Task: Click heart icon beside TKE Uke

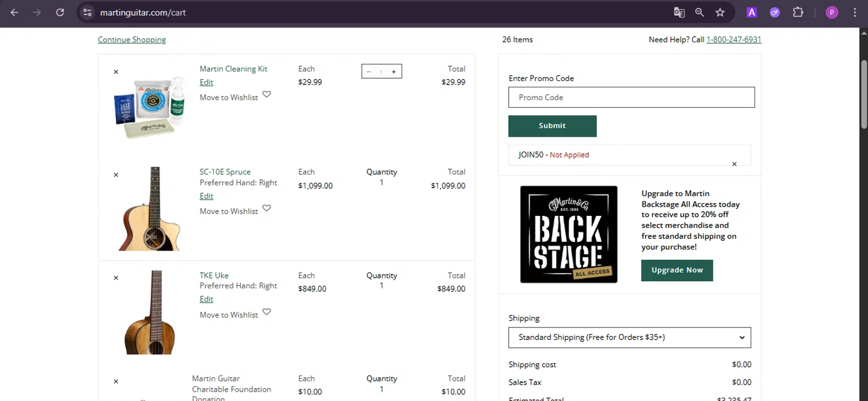Action: 267,312
